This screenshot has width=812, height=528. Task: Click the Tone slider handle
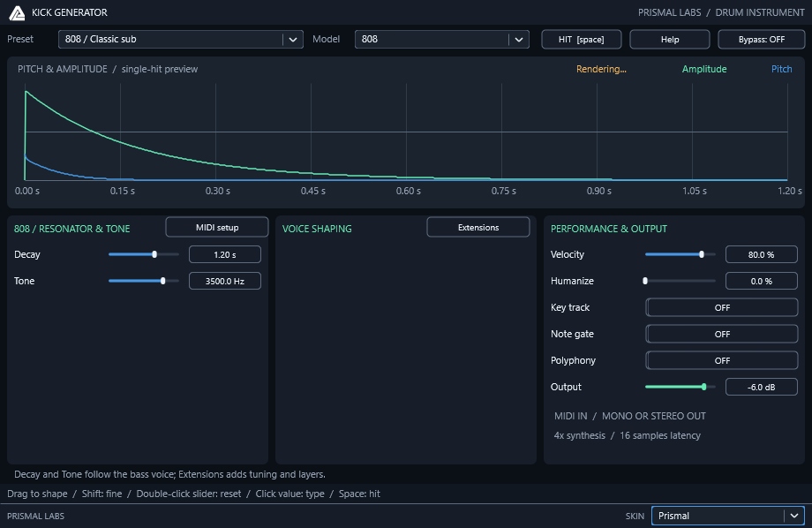pos(162,281)
